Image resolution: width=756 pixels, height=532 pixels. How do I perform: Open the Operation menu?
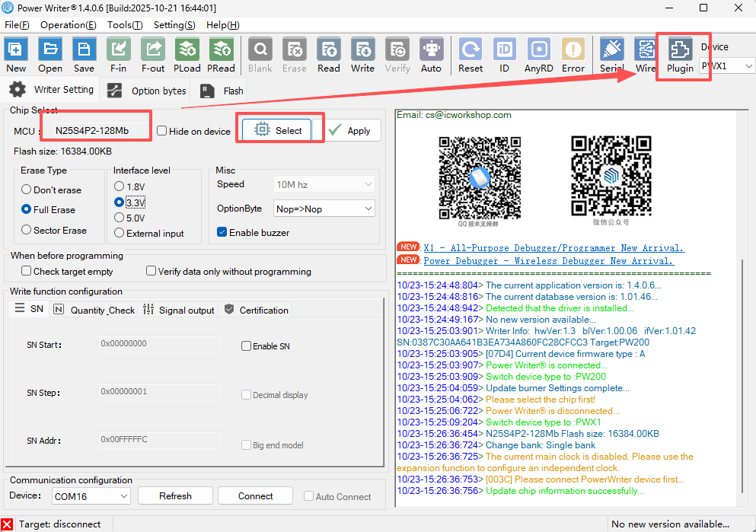click(x=68, y=24)
